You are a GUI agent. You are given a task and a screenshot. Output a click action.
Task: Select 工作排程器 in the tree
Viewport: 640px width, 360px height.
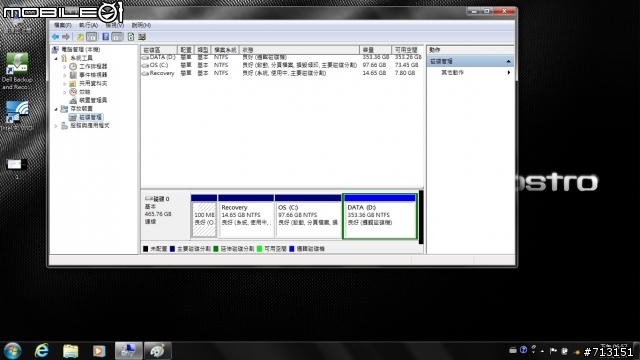click(x=93, y=67)
